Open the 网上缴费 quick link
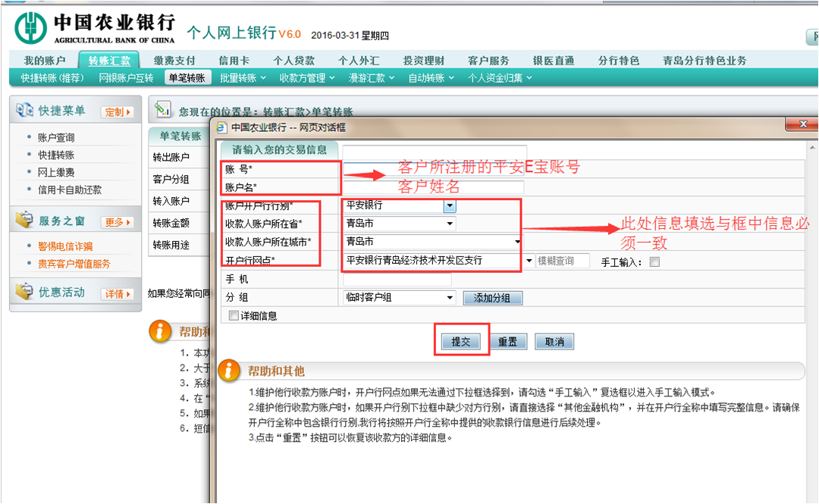 (56, 172)
